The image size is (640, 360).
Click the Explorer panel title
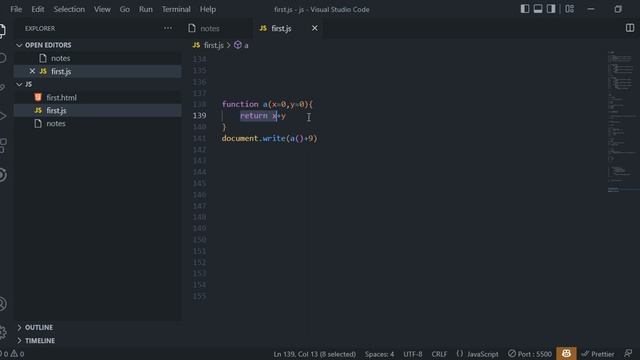click(x=40, y=28)
